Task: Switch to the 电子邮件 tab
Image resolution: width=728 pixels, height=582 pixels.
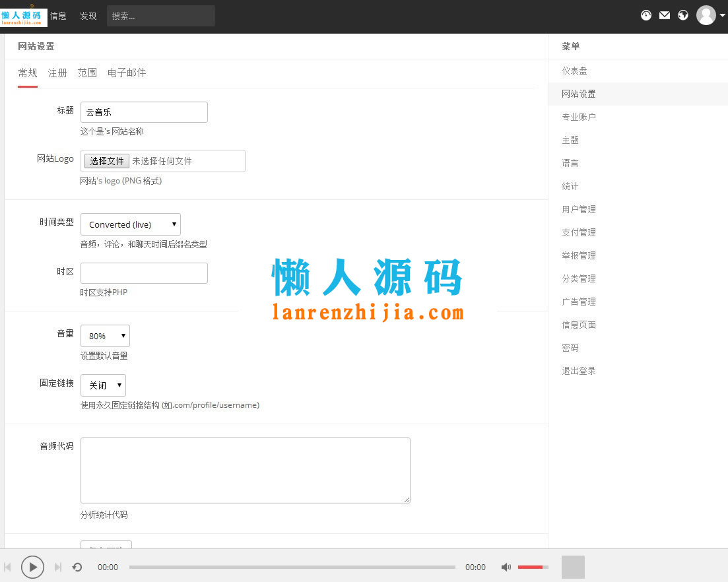Action: click(x=127, y=73)
